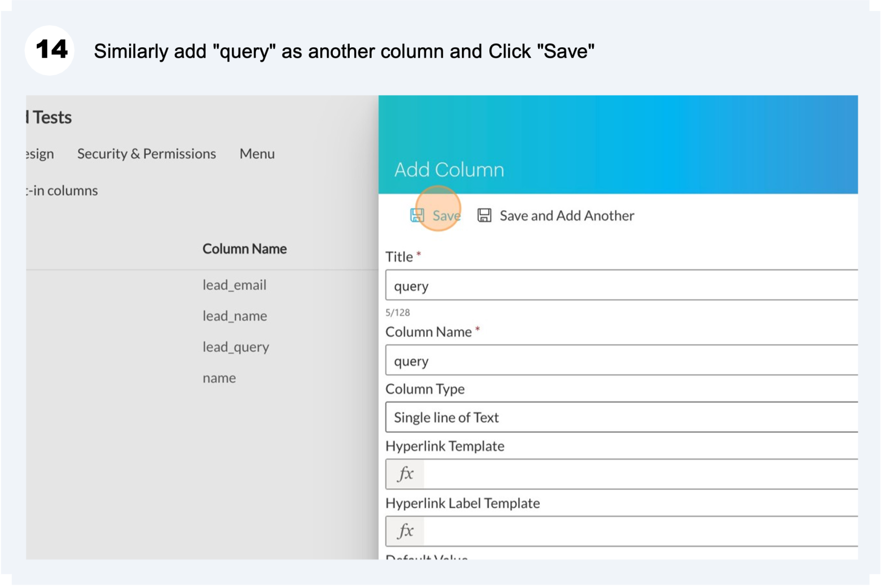Click the Column Name table header

point(245,248)
